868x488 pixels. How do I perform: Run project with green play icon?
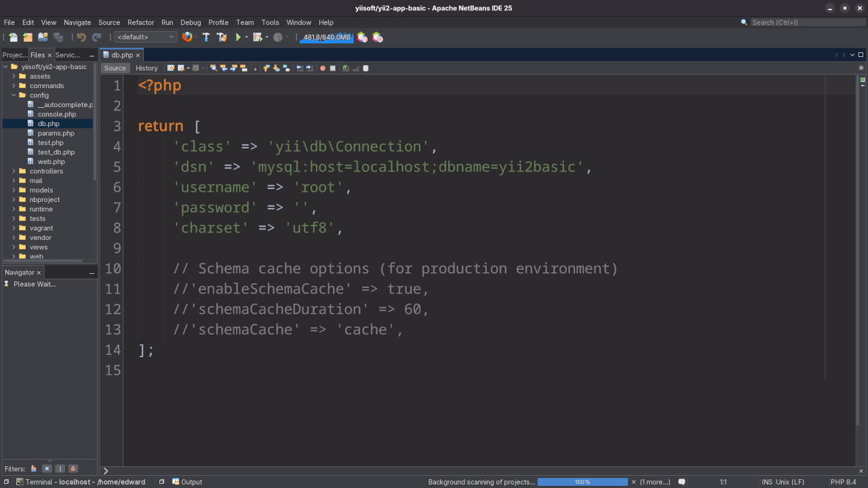click(x=238, y=37)
